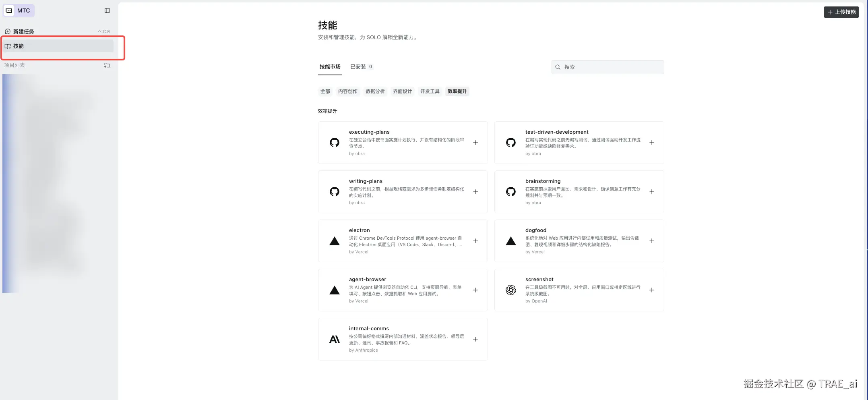Filter skills by 全部
The width and height of the screenshot is (868, 400).
[x=325, y=91]
